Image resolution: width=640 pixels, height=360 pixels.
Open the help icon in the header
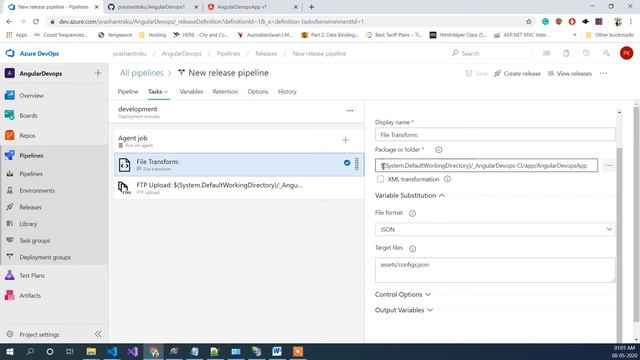click(x=586, y=53)
